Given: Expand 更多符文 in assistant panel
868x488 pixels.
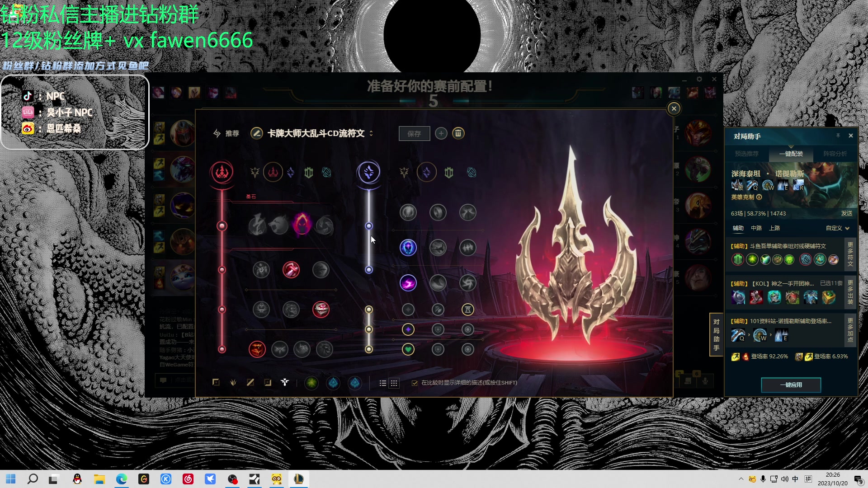Looking at the screenshot, I should point(850,254).
